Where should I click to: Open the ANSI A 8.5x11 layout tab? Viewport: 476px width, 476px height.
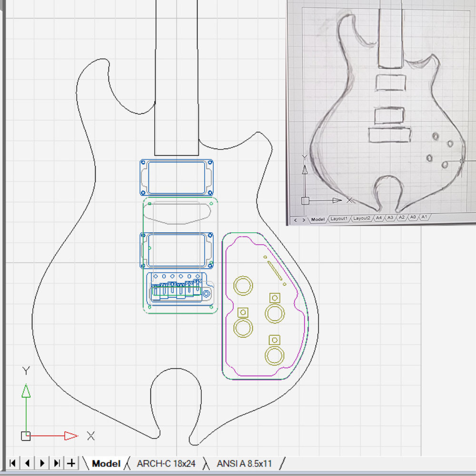tap(244, 463)
